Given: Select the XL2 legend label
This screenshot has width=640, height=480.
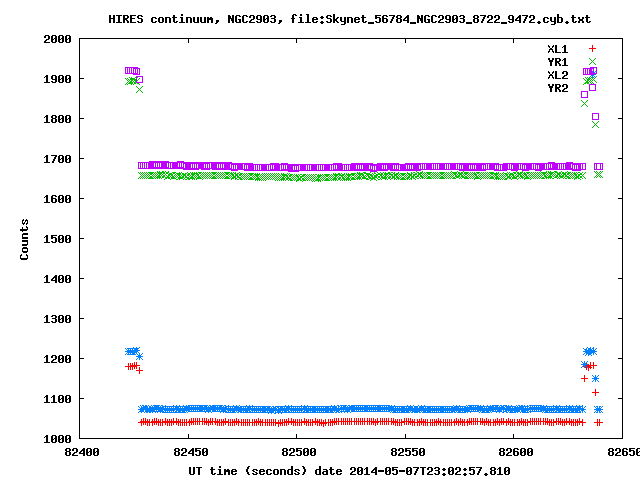Looking at the screenshot, I should click(x=558, y=75).
